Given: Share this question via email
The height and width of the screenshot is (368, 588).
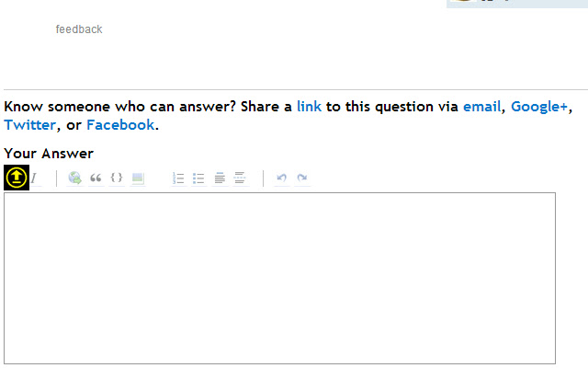Looking at the screenshot, I should point(481,107).
